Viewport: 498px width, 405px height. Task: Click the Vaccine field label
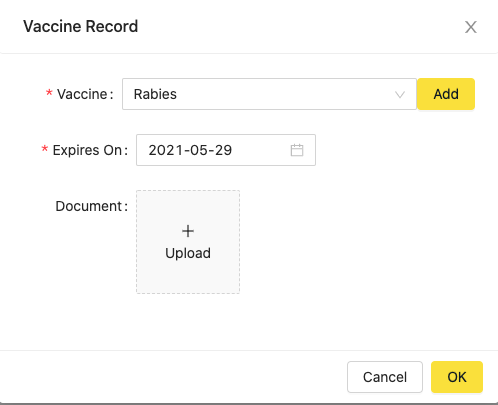[x=82, y=94]
